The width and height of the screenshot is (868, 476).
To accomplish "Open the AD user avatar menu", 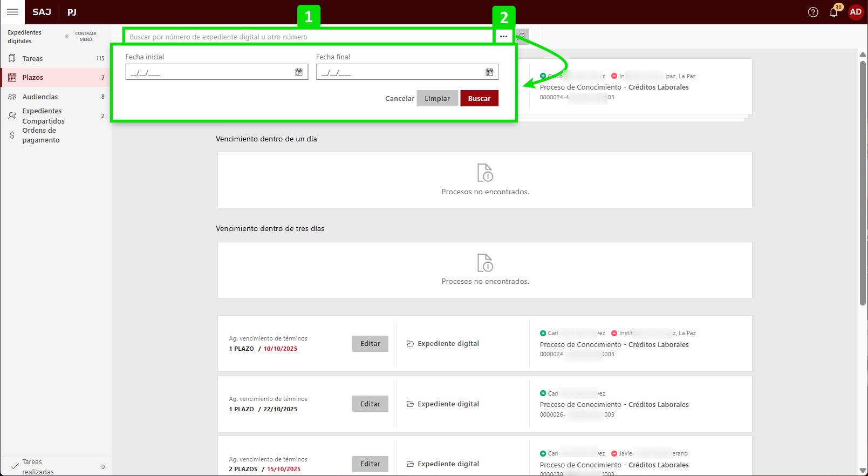I will 856,12.
